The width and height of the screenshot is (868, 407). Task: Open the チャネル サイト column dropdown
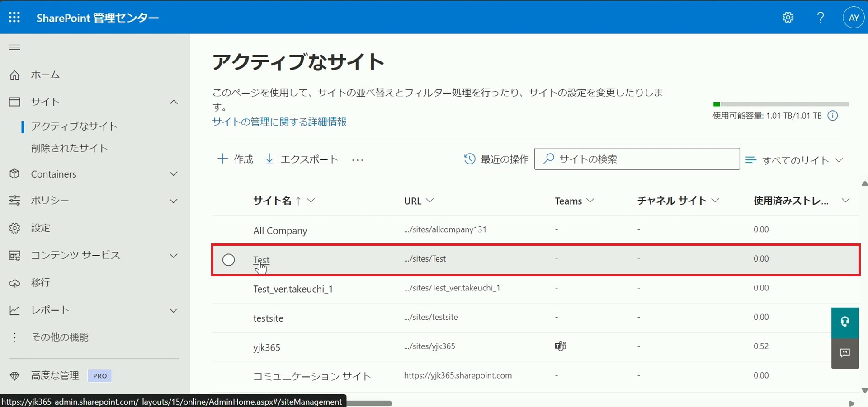point(715,201)
